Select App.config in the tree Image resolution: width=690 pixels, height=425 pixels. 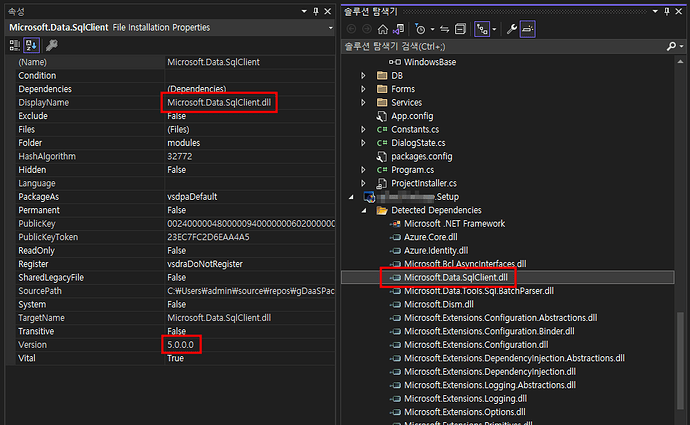(412, 116)
